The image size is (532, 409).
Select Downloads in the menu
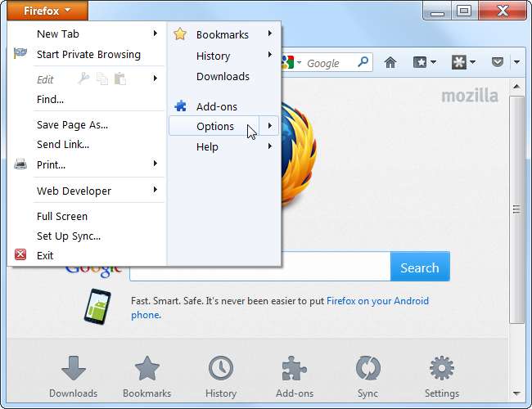pyautogui.click(x=223, y=76)
